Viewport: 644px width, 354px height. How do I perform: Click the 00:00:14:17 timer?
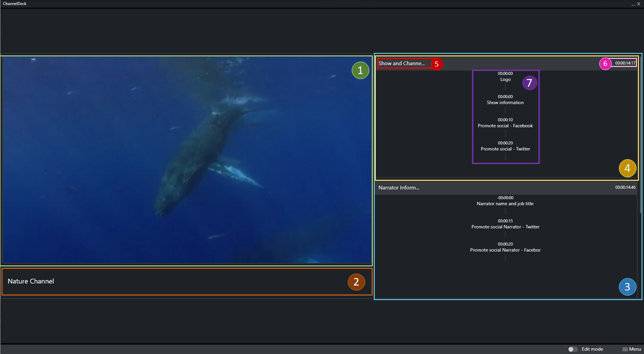625,63
